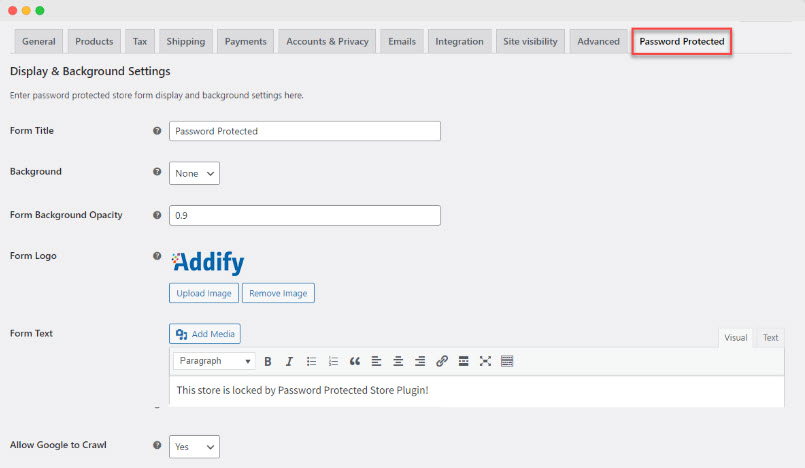
Task: Insert a bulleted list
Action: (x=311, y=361)
